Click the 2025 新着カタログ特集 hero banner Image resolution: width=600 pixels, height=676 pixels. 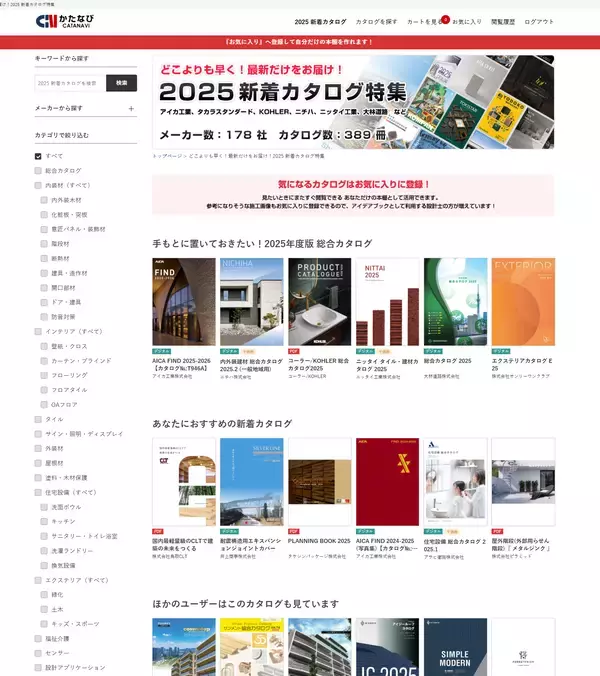pos(353,102)
